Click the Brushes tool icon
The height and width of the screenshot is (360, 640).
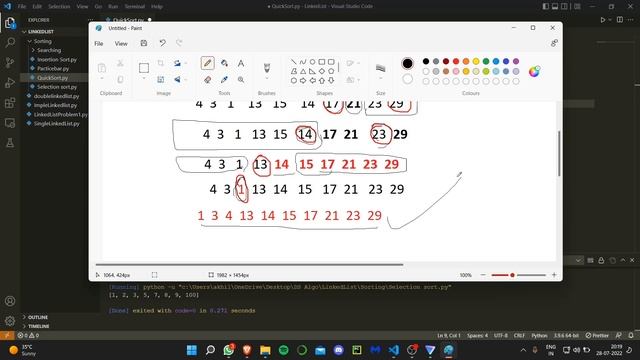tap(267, 67)
